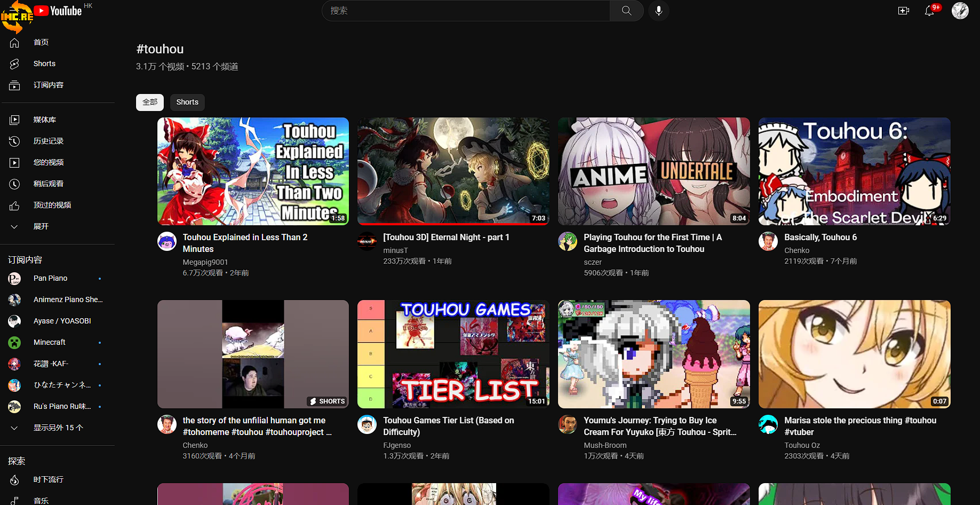This screenshot has width=980, height=505.
Task: Go to Shorts in the sidebar
Action: tap(44, 64)
